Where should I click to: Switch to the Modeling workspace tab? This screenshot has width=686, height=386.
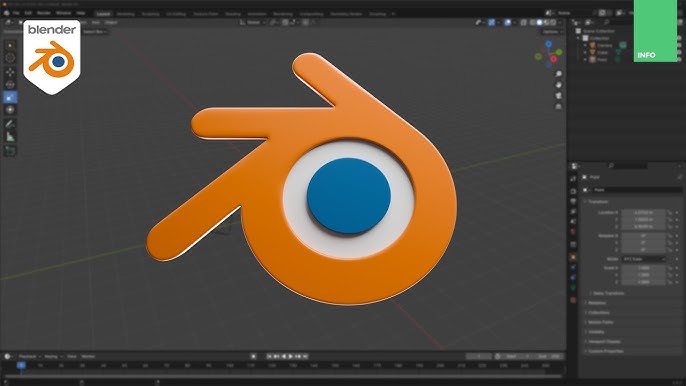coord(126,14)
